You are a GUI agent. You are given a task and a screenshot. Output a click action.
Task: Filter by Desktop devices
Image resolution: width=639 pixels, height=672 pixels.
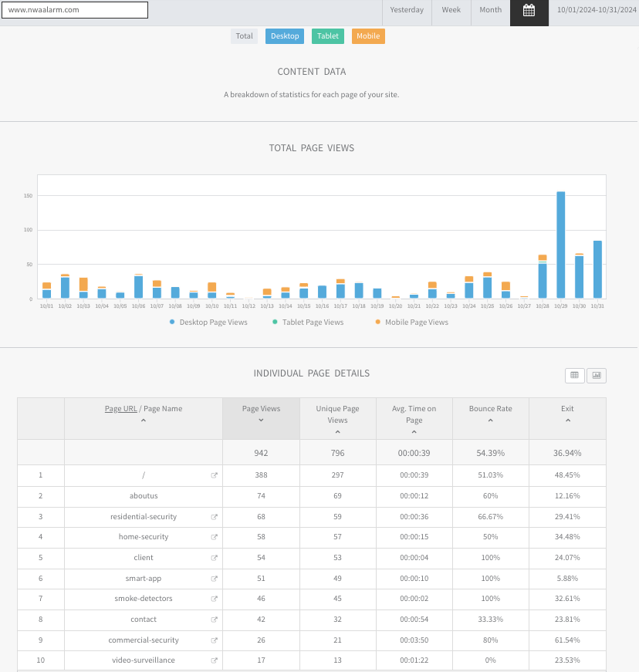point(285,36)
